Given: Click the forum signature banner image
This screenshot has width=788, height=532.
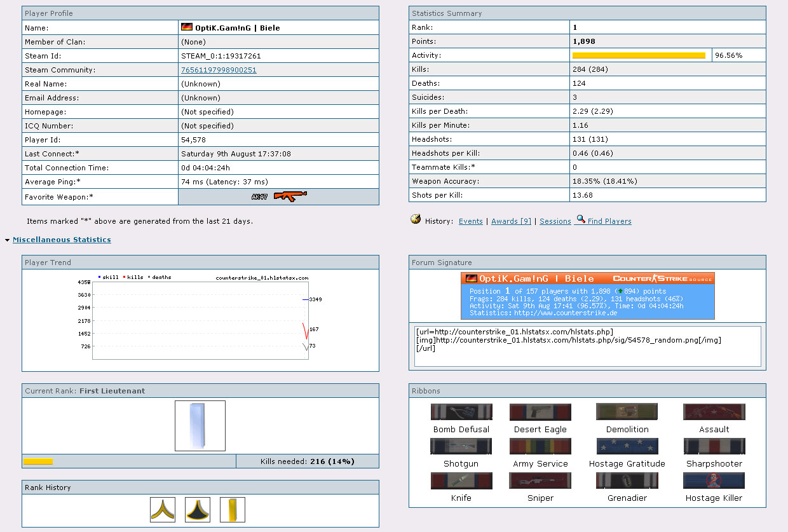Looking at the screenshot, I should pyautogui.click(x=587, y=296).
